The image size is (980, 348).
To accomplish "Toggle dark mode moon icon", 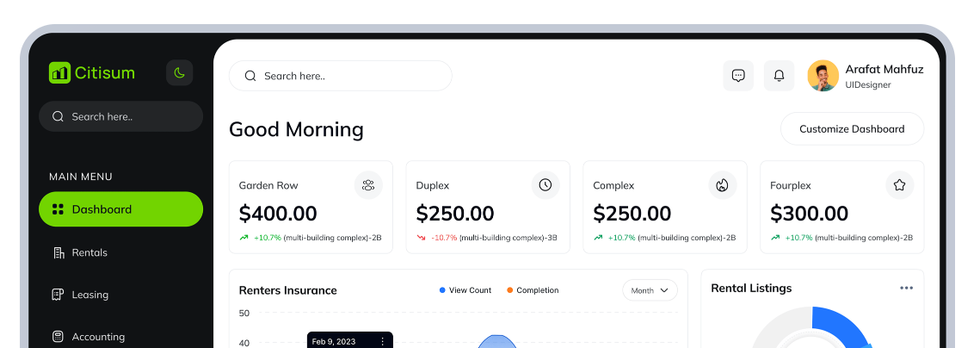I will pos(179,73).
